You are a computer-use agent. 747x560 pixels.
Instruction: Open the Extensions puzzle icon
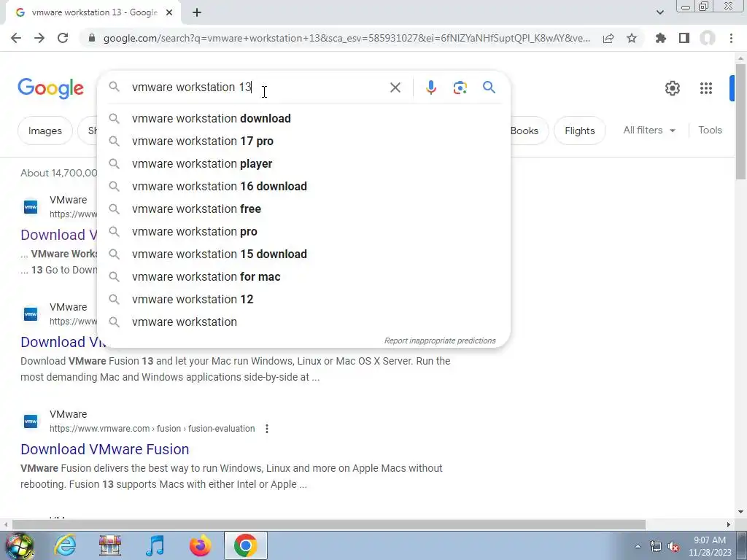point(661,38)
